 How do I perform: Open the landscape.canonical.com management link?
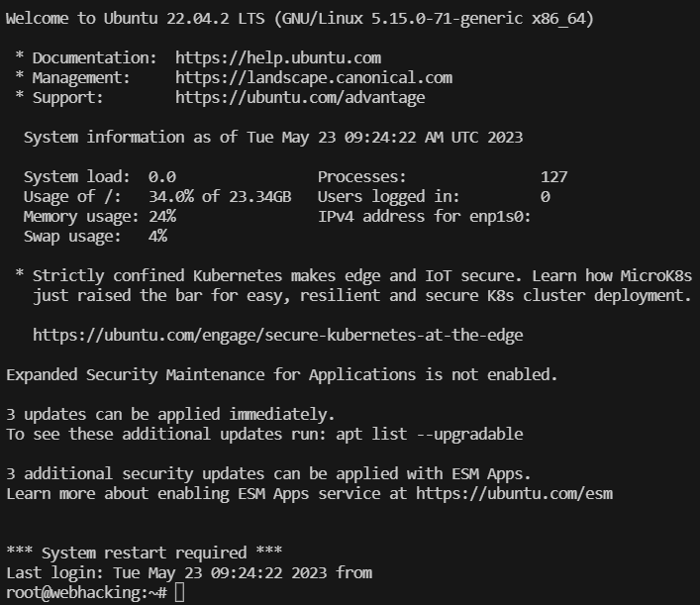pos(314,78)
